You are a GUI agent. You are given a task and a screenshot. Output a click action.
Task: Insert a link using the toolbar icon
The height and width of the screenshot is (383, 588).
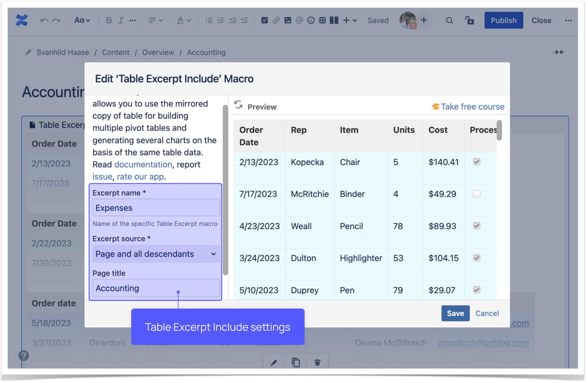(x=276, y=20)
